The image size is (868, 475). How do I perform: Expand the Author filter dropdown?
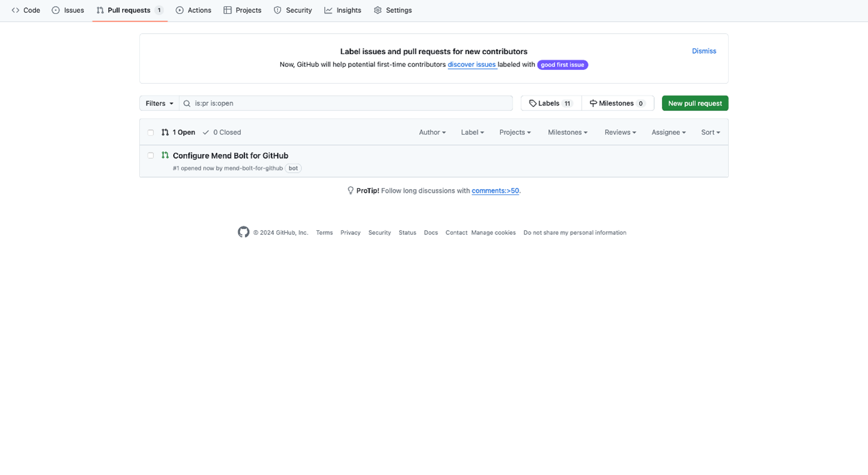click(432, 132)
